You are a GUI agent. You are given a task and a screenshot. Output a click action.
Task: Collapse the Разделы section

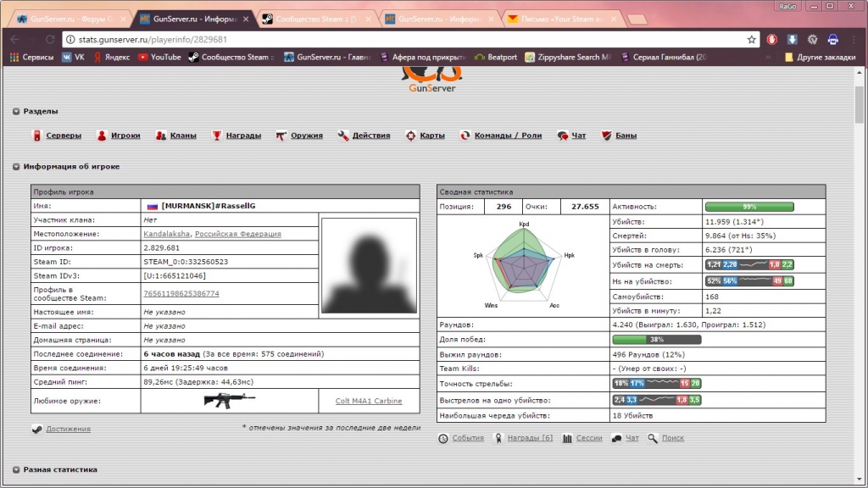[16, 111]
